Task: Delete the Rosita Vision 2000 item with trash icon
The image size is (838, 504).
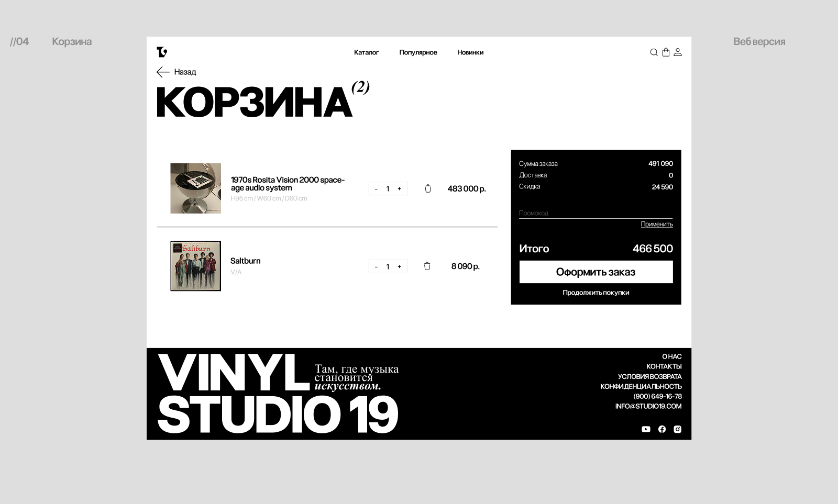Action: pos(428,188)
